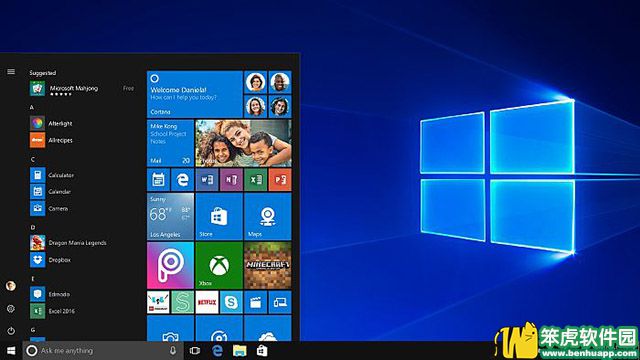Launch the Minecraft tile
Screen dimensions: 640x360
click(x=268, y=265)
